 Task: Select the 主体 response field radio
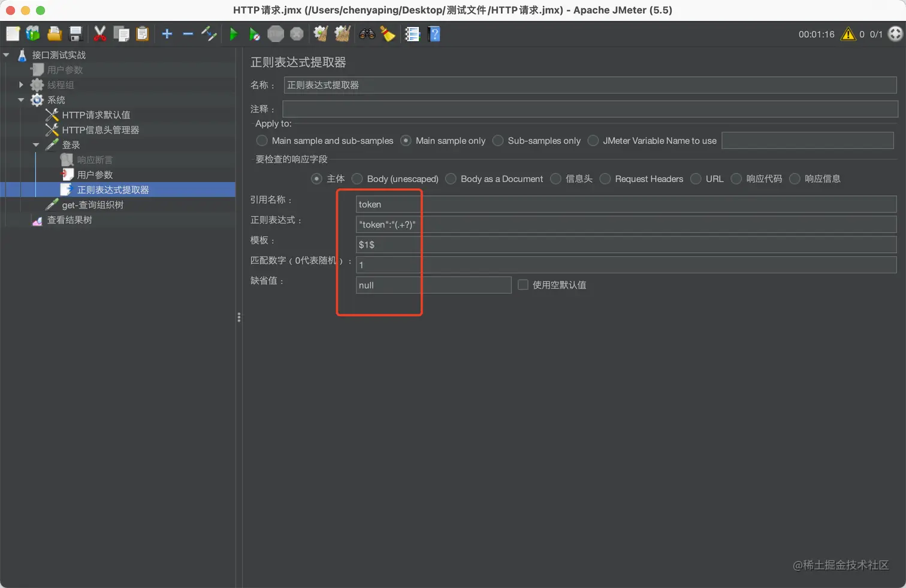pos(316,179)
